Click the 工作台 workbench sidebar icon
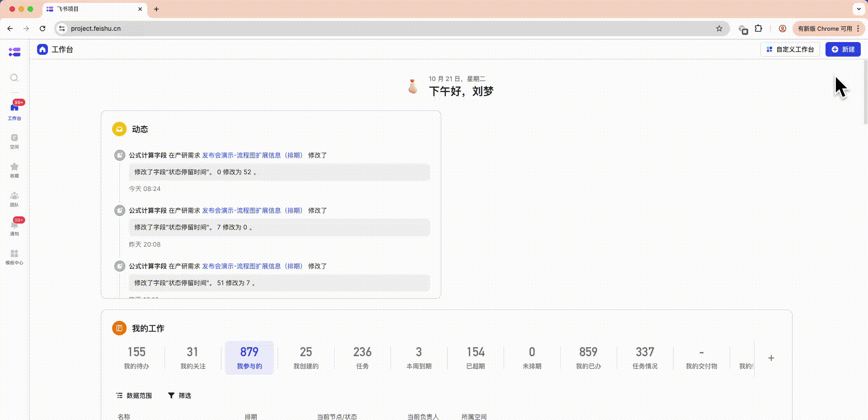 coord(14,109)
